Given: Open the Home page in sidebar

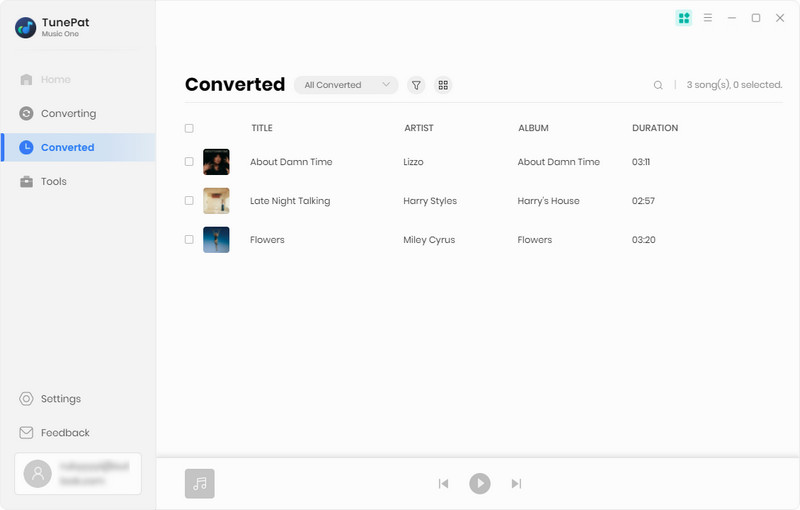Looking at the screenshot, I should point(45,80).
